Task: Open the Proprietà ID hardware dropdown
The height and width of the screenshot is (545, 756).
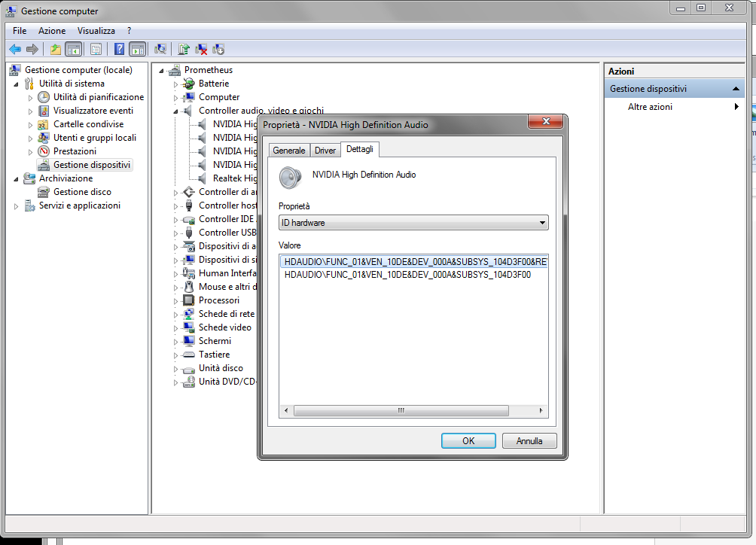Action: [x=413, y=223]
